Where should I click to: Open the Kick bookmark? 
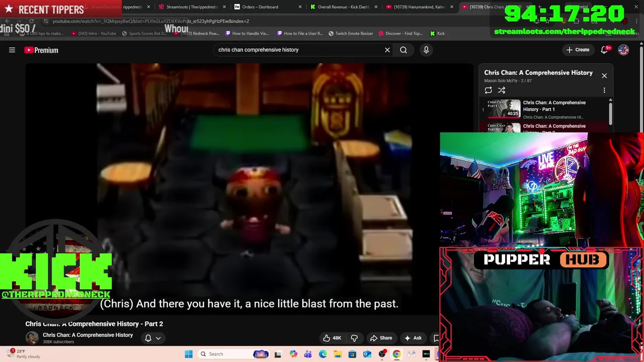pos(437,33)
